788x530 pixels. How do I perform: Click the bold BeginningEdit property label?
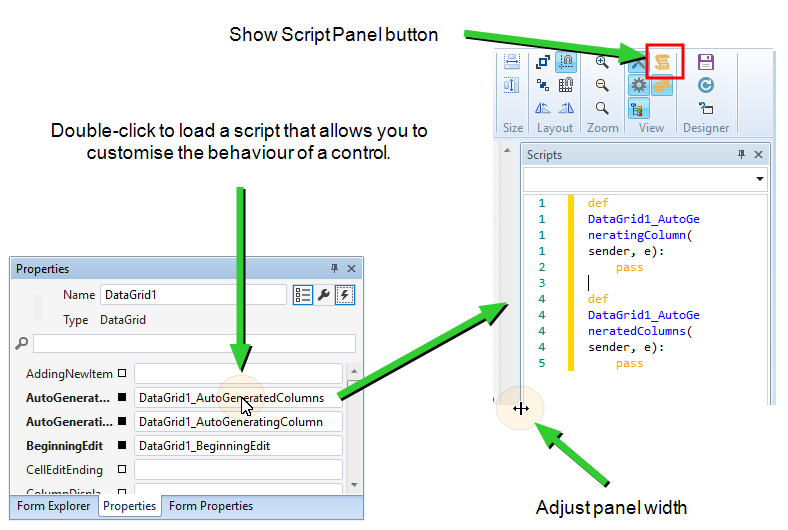click(64, 446)
